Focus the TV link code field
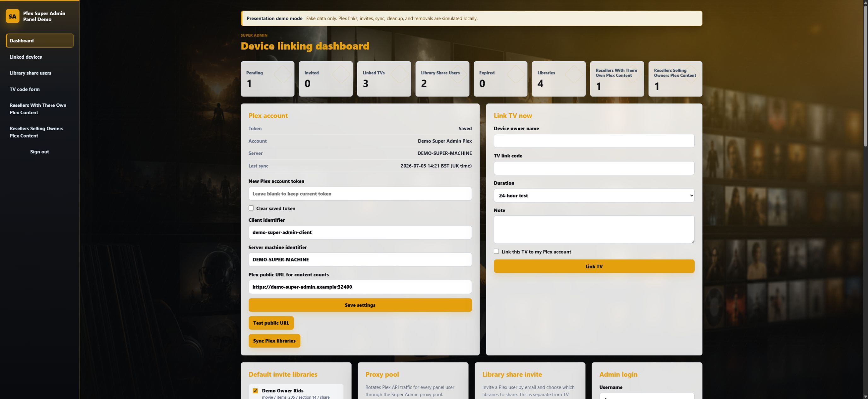Screen dimensions: 868x399 point(594,168)
